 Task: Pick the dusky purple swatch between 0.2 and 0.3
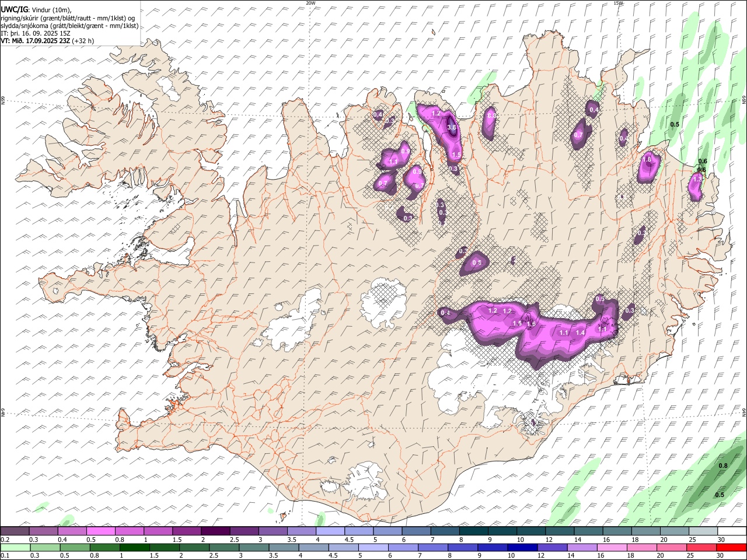point(15,531)
